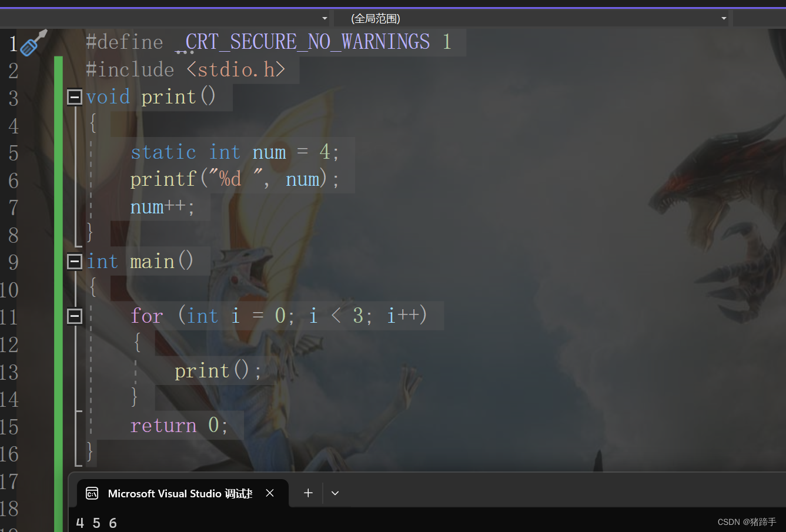Open a new terminal tab with plus
The image size is (786, 532).
[308, 493]
